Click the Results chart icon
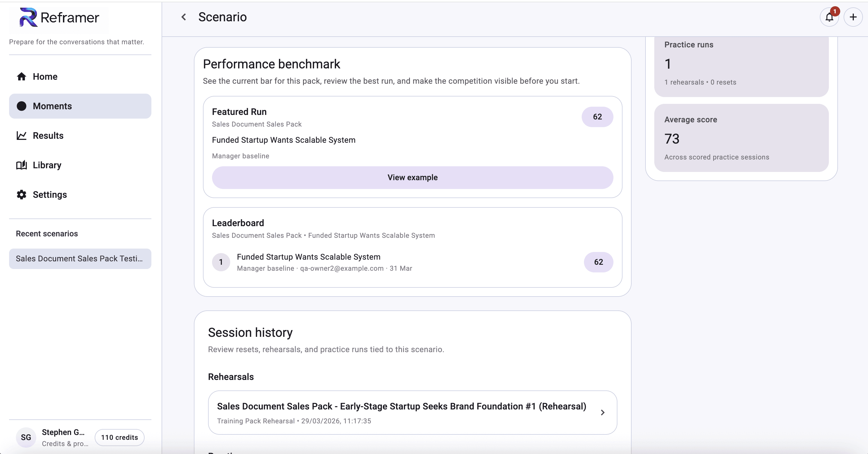 tap(22, 136)
